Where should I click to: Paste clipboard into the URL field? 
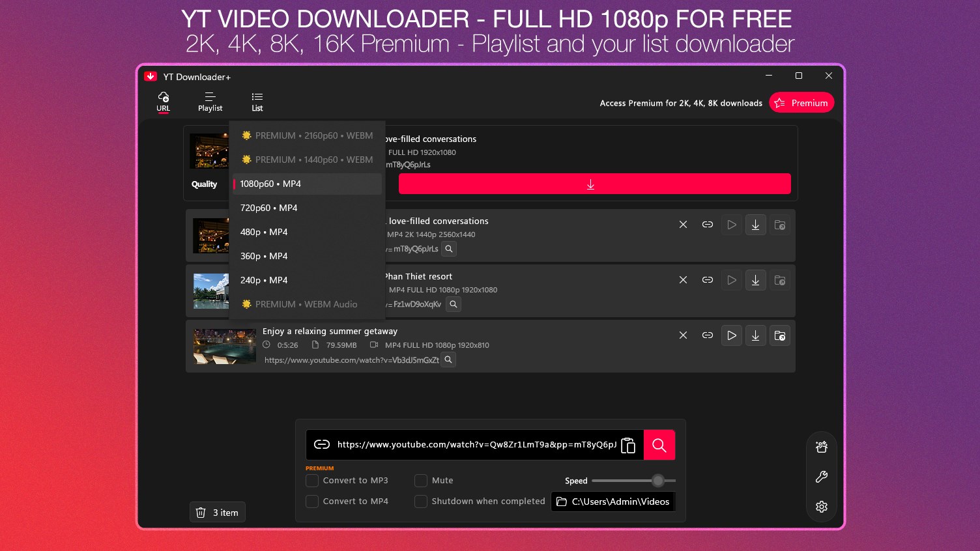coord(627,445)
